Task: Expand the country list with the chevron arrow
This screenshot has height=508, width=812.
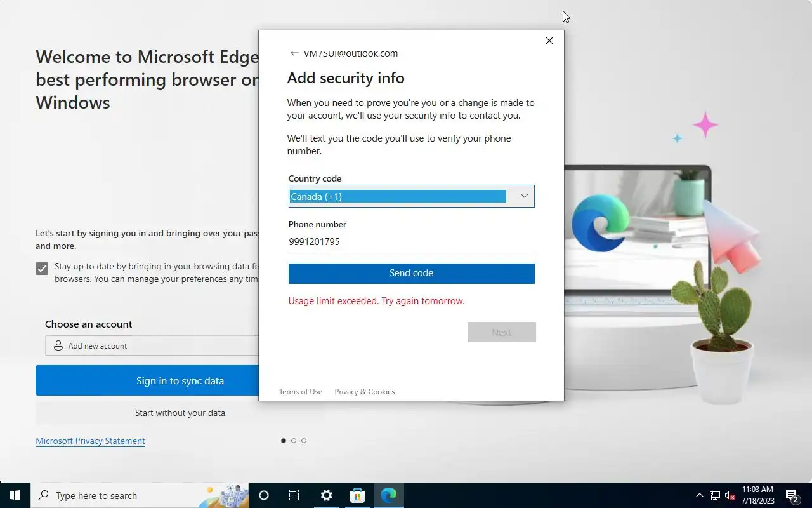Action: pyautogui.click(x=525, y=196)
